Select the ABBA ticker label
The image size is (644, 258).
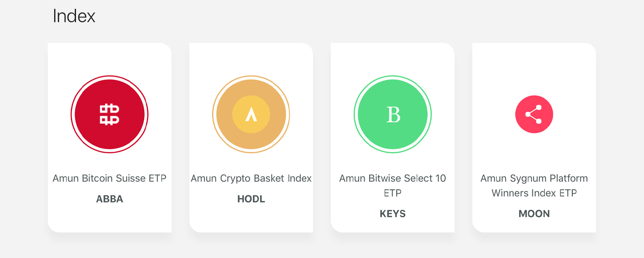pyautogui.click(x=109, y=199)
